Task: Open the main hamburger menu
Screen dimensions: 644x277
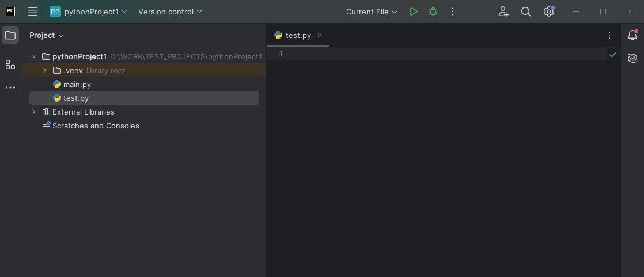Action: click(x=33, y=12)
